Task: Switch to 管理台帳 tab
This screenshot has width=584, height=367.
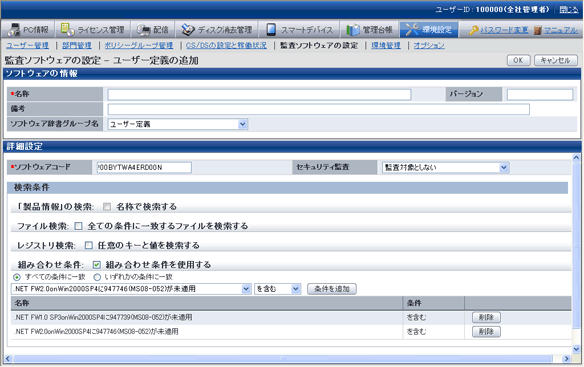Action: click(x=370, y=29)
